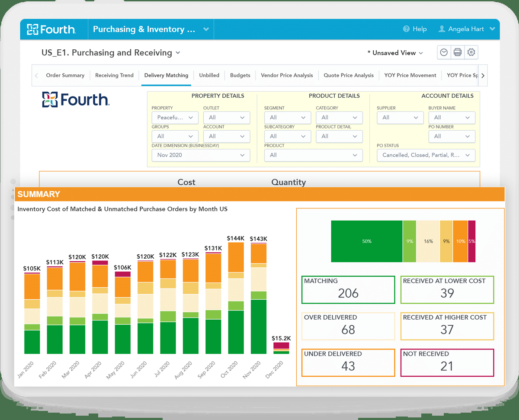
Task: Open the settings gear icon
Action: 471,52
